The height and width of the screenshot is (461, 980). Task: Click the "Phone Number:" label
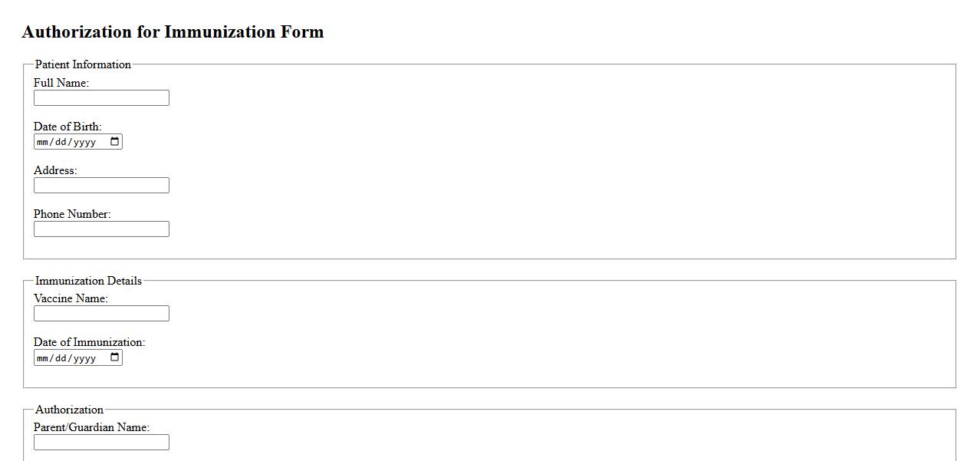point(72,214)
